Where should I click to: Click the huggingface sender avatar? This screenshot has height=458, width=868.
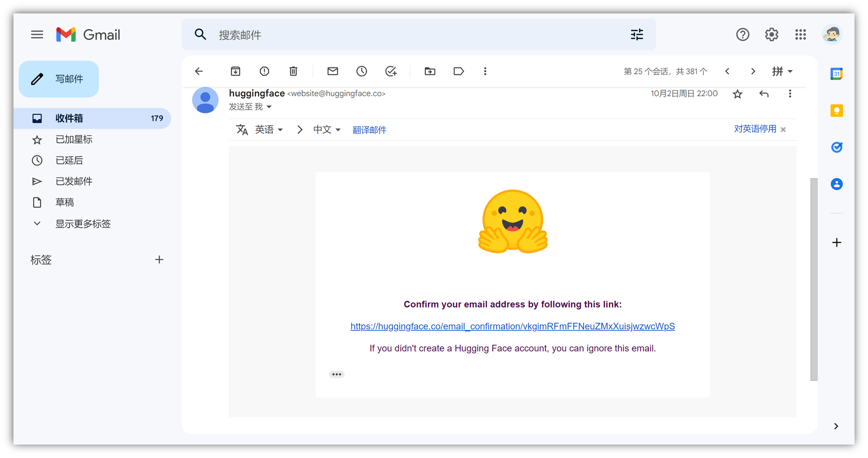(x=205, y=100)
